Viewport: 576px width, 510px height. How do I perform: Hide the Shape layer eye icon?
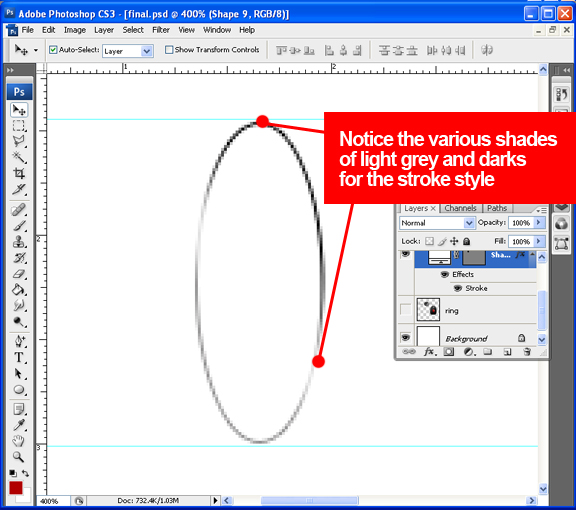(406, 254)
